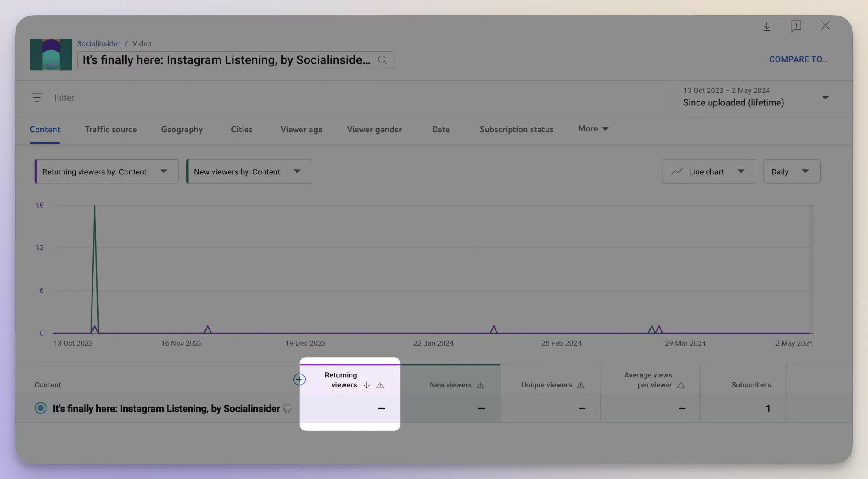Open the Geography tab
The width and height of the screenshot is (868, 479).
182,129
